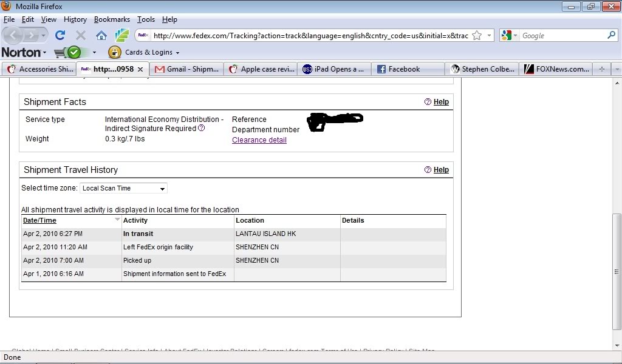Expand the address bar URL history dropdown
The height and width of the screenshot is (364, 622).
(489, 36)
